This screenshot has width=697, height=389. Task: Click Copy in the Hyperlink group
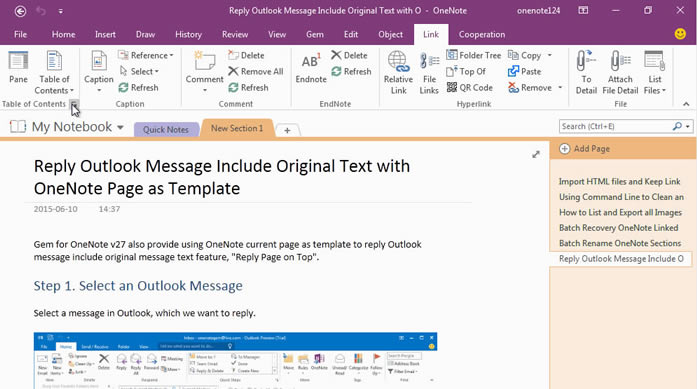[x=525, y=55]
